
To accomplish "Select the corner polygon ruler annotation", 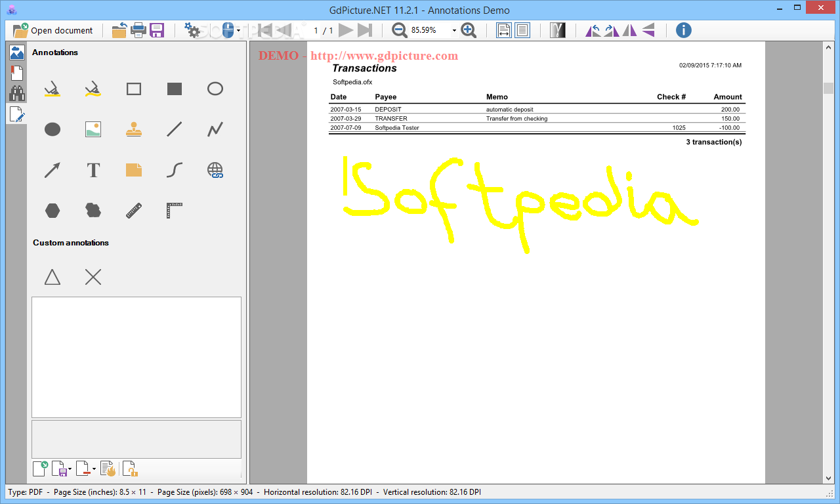I will (175, 211).
